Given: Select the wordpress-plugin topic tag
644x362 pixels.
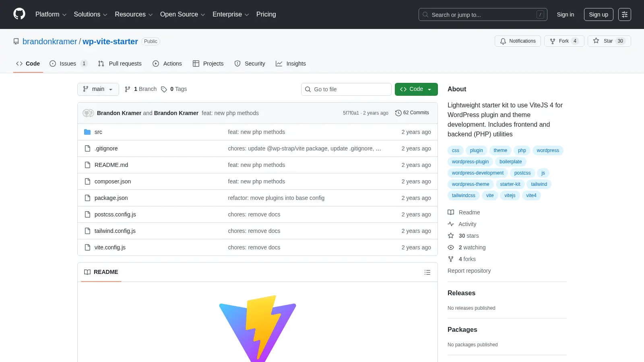Looking at the screenshot, I should [470, 162].
